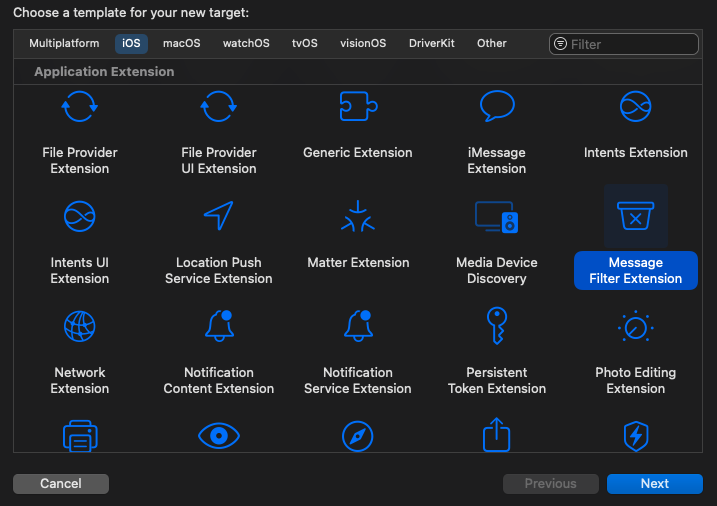Select the File Provider Extension sync icon

click(x=80, y=107)
